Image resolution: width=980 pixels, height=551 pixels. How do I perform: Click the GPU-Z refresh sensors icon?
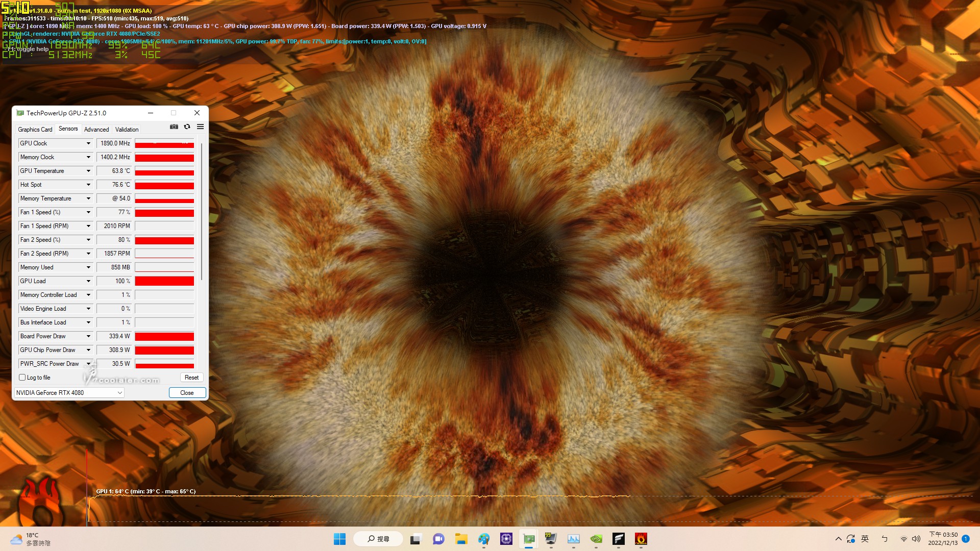pos(187,127)
